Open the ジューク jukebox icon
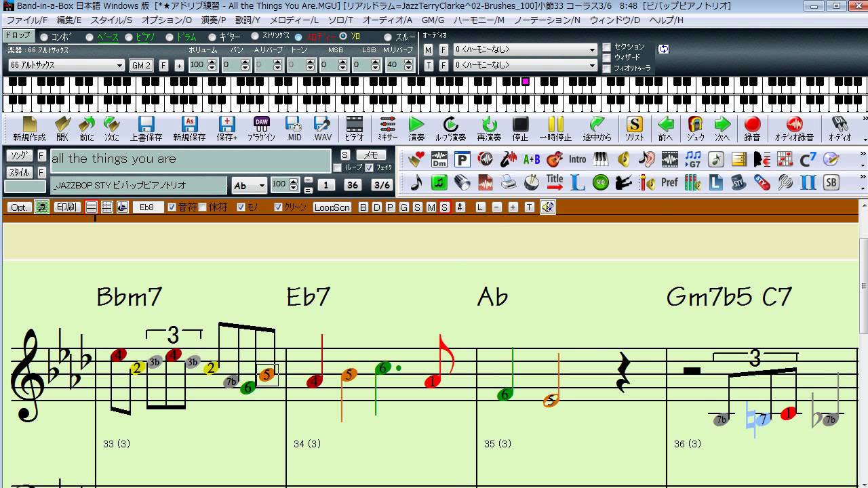 pyautogui.click(x=696, y=129)
